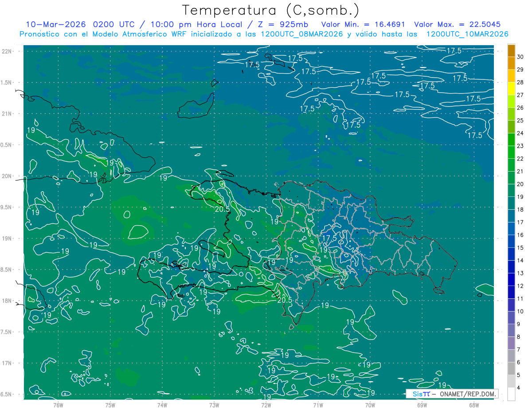
Task: Click dark blue legend swatch between 12 and 13
Action: [511, 279]
